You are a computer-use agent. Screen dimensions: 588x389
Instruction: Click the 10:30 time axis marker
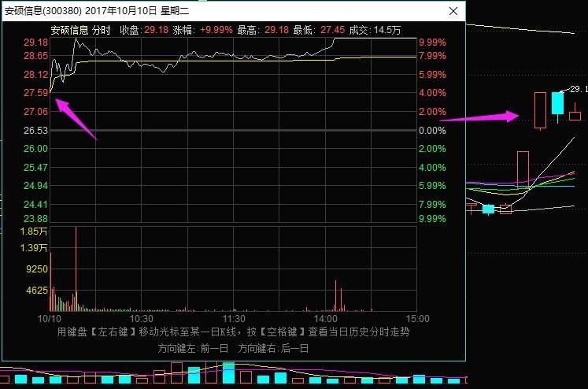141,320
